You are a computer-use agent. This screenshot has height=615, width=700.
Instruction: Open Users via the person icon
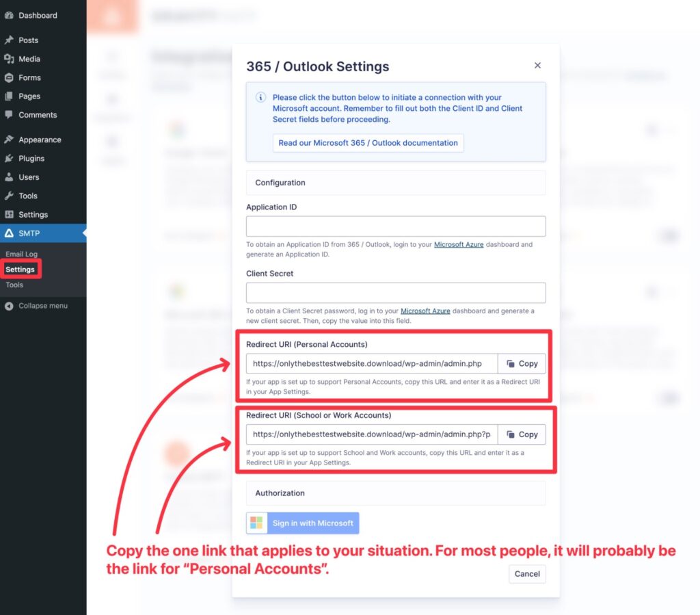pyautogui.click(x=10, y=177)
